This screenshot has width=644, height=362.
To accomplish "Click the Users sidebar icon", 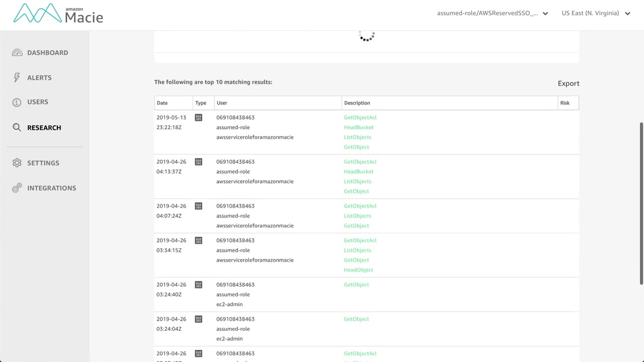I will (17, 102).
